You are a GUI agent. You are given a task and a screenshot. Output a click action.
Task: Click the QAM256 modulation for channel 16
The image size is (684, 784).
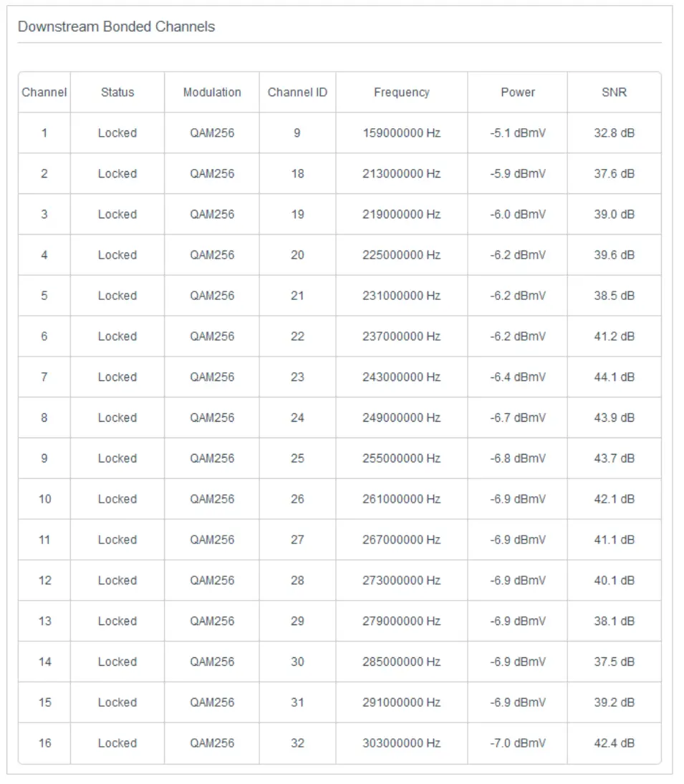coord(212,743)
